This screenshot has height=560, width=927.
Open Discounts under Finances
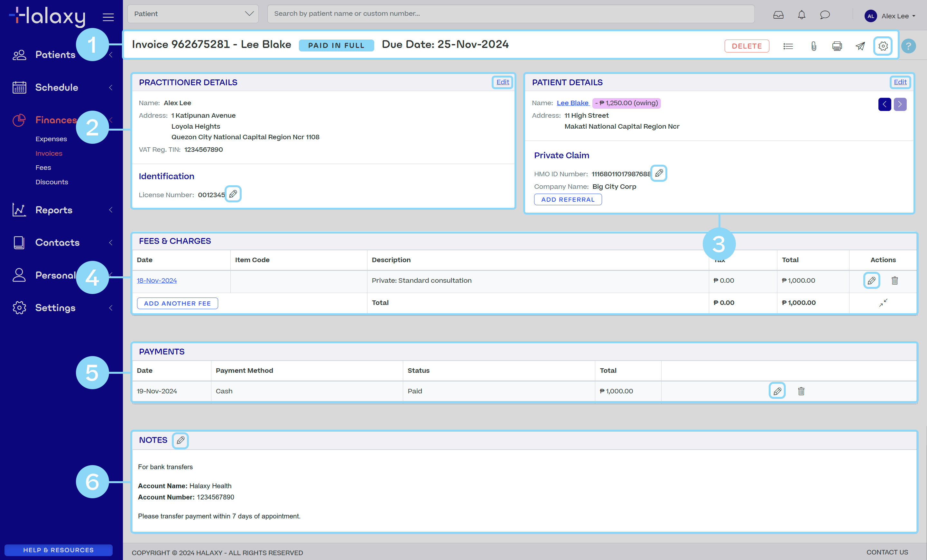[x=52, y=182]
